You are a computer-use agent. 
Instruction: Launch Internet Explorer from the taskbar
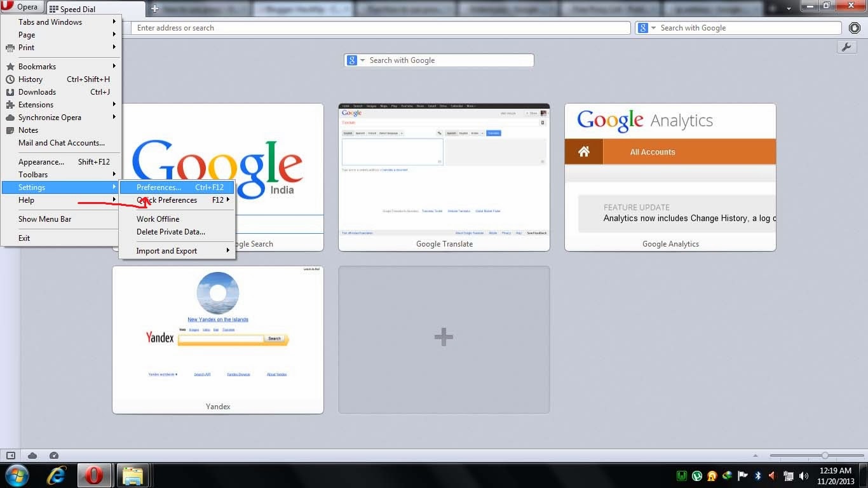click(x=57, y=475)
